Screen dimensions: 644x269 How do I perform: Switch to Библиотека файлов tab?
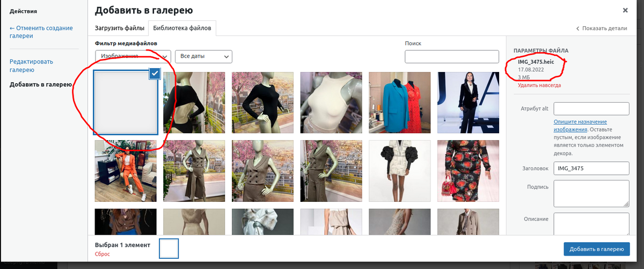pyautogui.click(x=182, y=28)
